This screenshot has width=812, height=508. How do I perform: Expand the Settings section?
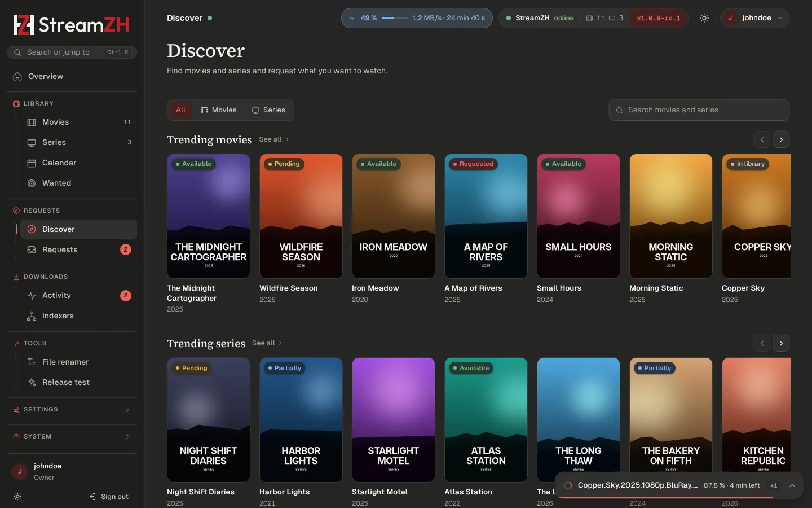tap(72, 410)
